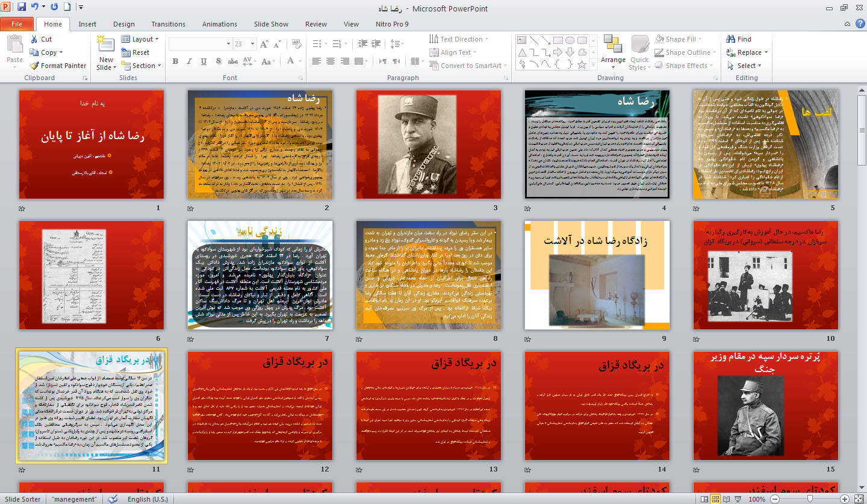Image resolution: width=867 pixels, height=504 pixels.
Task: Toggle Italic formatting button
Action: click(190, 61)
